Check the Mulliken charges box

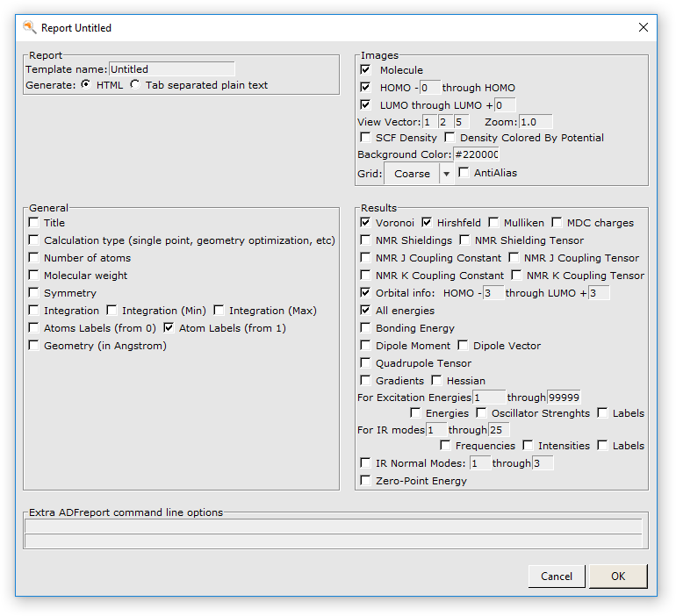click(x=493, y=223)
